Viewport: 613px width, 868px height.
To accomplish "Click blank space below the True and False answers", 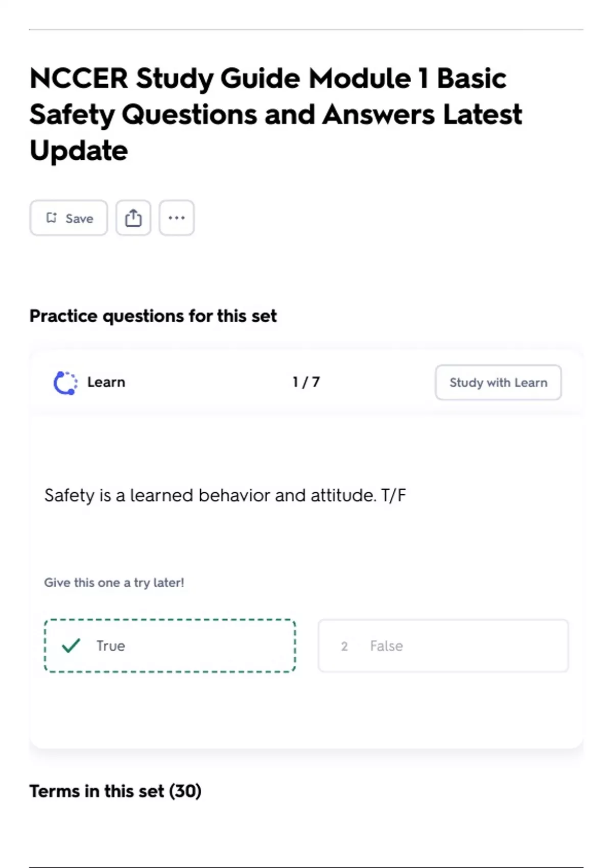I will tap(306, 710).
